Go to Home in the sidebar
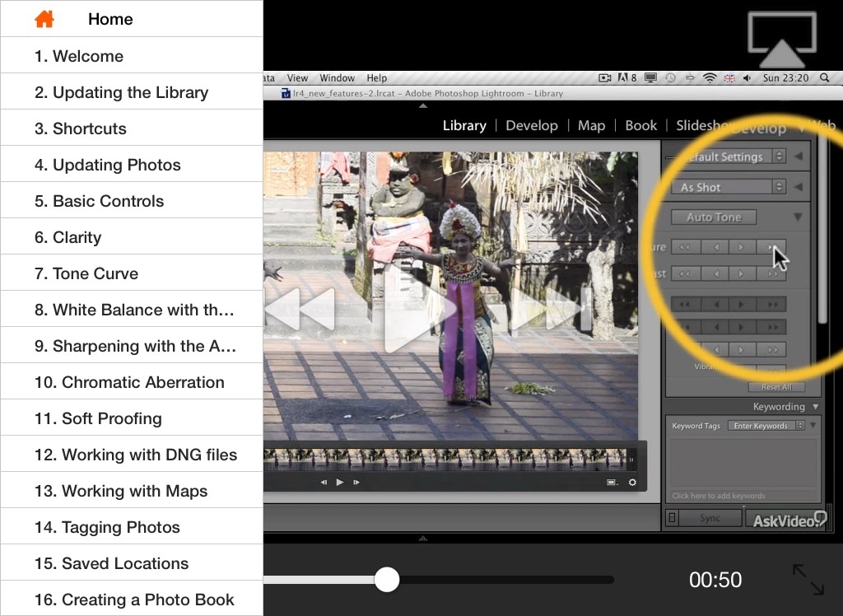843x616 pixels. coord(132,19)
